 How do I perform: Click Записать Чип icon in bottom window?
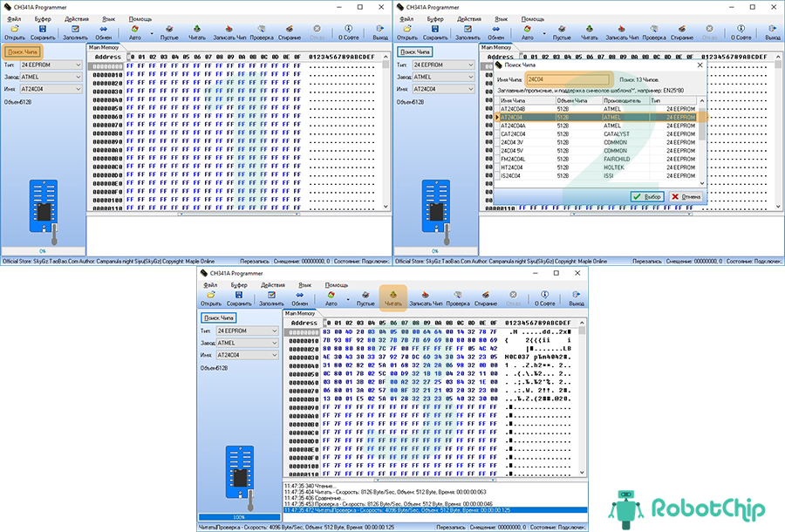point(425,299)
